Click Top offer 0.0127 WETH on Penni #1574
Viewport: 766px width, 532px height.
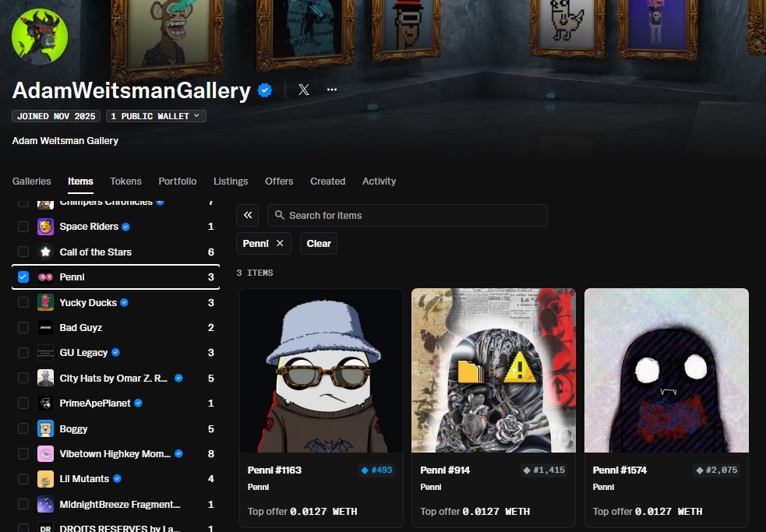pos(648,512)
